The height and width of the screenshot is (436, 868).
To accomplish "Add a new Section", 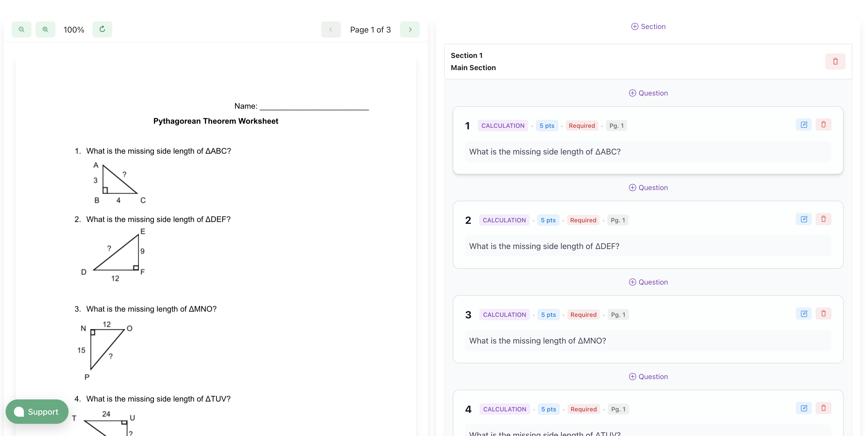I will pyautogui.click(x=648, y=26).
